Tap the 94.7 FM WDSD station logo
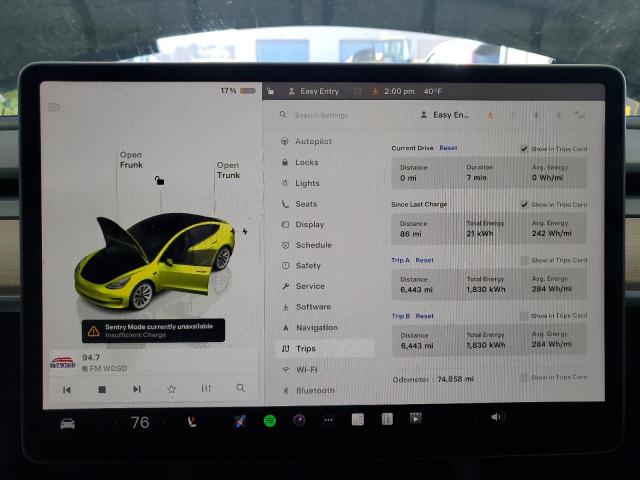Image resolution: width=640 pixels, height=480 pixels. click(62, 362)
